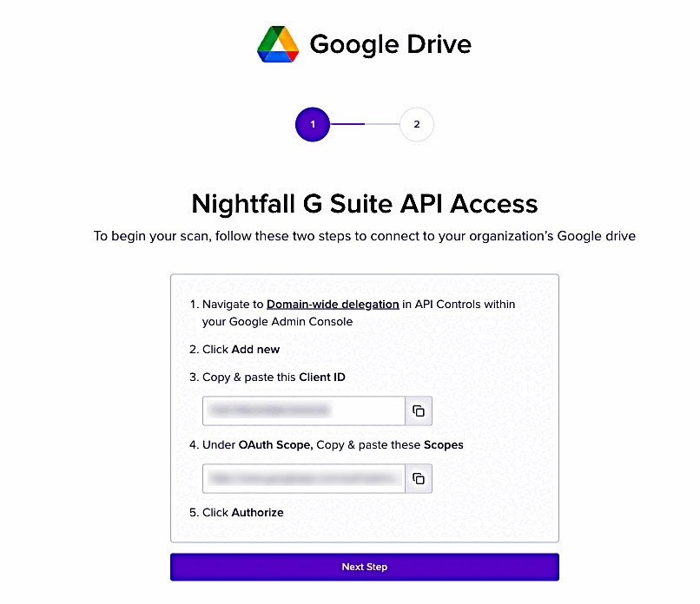The width and height of the screenshot is (700, 604).
Task: Click inside the blurred Client ID field
Action: [304, 410]
